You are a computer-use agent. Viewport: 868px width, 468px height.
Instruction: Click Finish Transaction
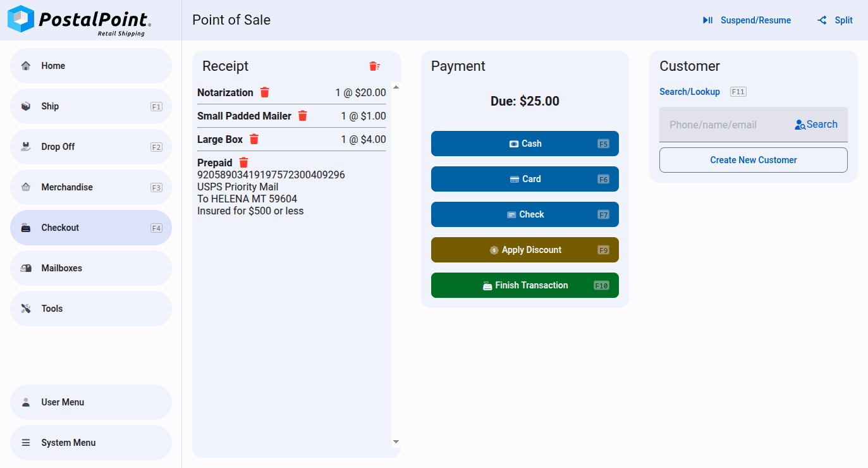525,285
